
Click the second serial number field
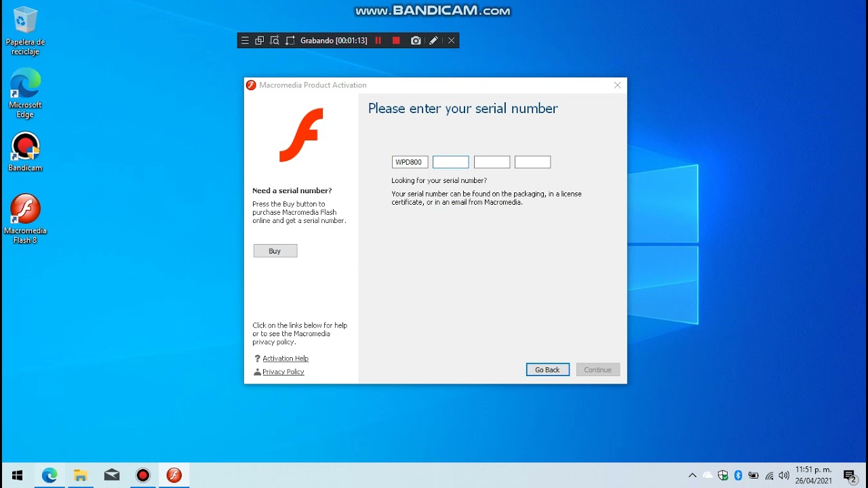451,162
